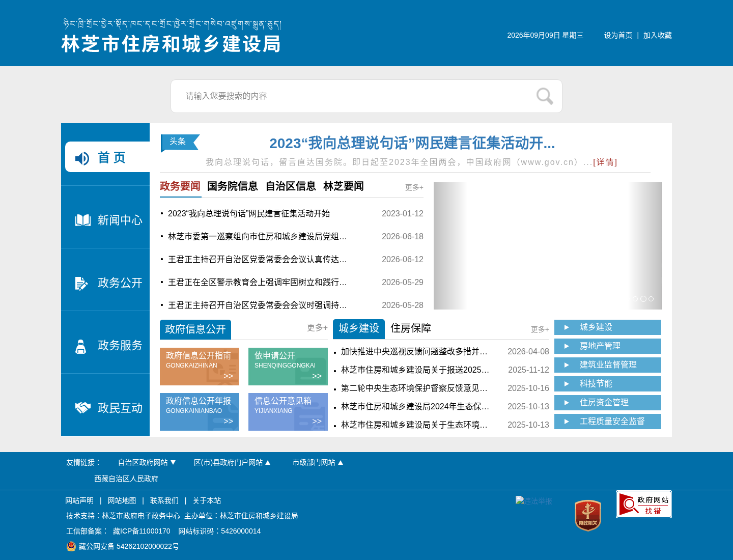
Task: Click the play arrow beside 城乡建设 in right list
Action: (567, 327)
